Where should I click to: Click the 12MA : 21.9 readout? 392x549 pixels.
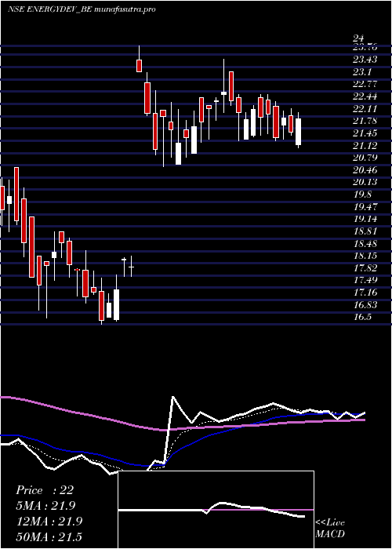[49, 521]
